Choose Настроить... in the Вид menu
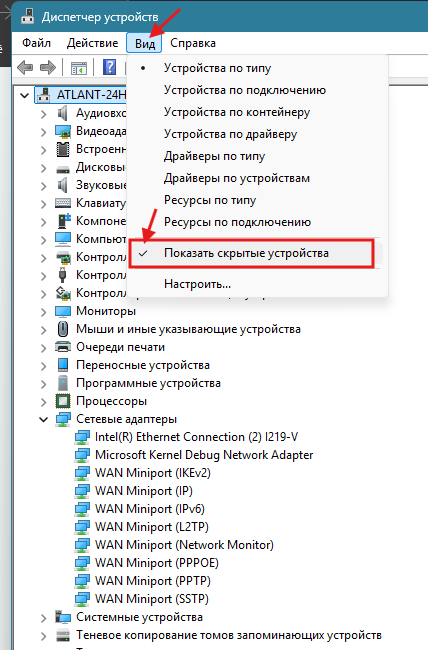 [197, 284]
